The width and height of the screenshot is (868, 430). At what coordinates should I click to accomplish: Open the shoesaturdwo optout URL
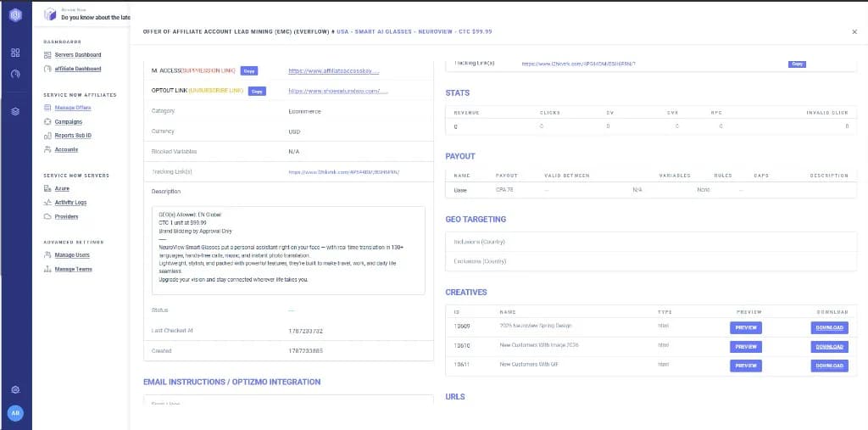coord(338,91)
